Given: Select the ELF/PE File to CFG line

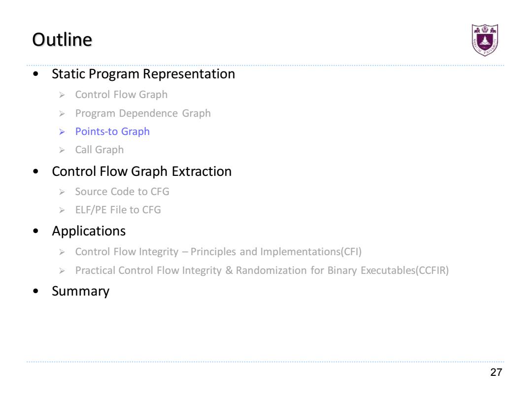Looking at the screenshot, I should [x=118, y=210].
